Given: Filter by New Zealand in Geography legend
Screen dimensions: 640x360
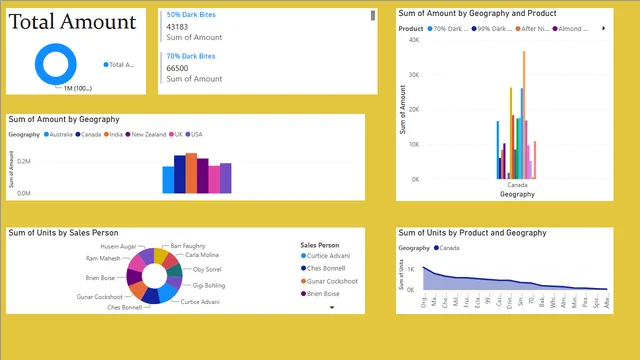Looking at the screenshot, I should [146, 134].
